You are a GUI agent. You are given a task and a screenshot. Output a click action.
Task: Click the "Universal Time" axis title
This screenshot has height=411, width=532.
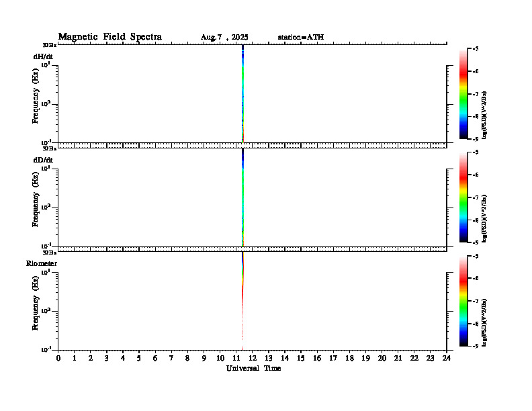[x=253, y=368]
